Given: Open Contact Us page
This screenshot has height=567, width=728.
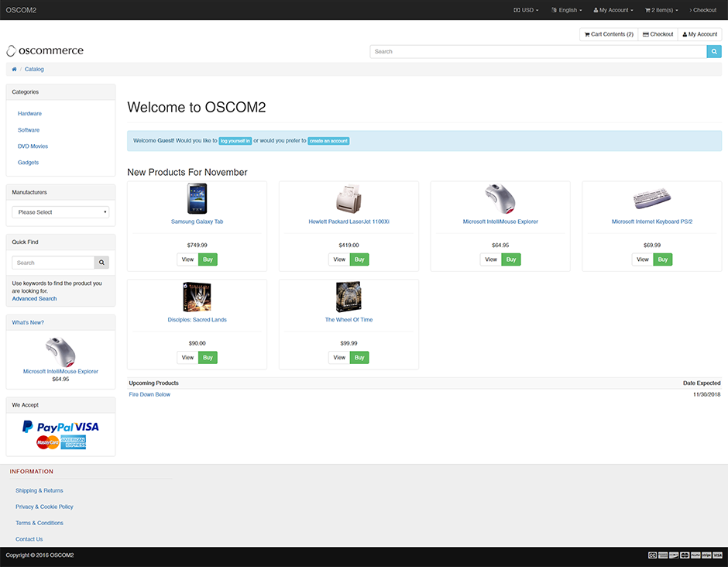Looking at the screenshot, I should coord(29,539).
